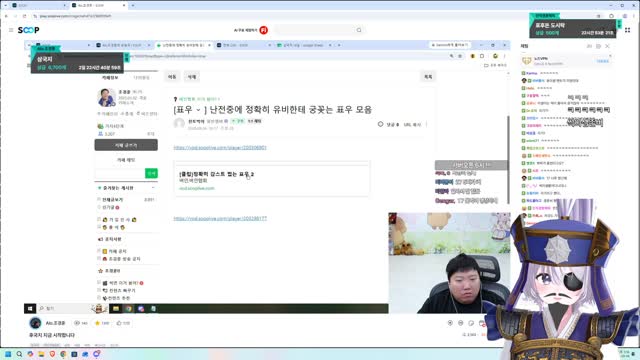Click the search magnifier icon in SOOP header
This screenshot has height=360, width=640.
click(359, 30)
